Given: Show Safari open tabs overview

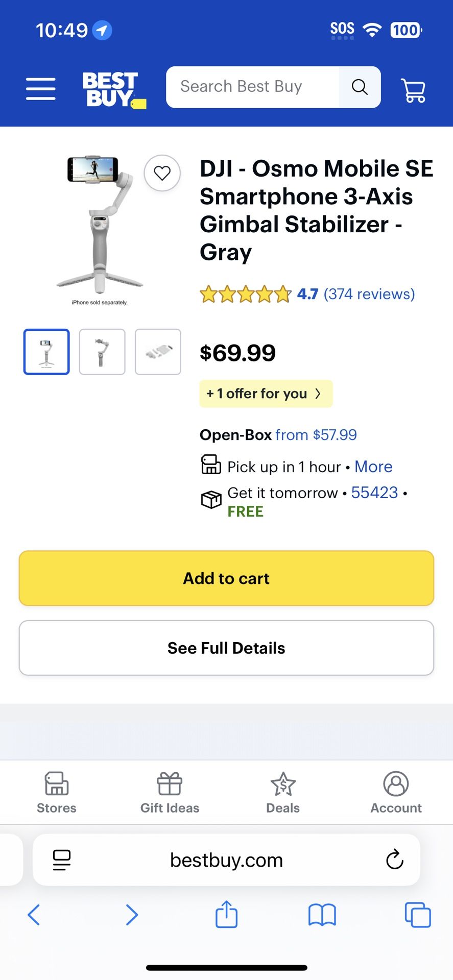Looking at the screenshot, I should [417, 914].
